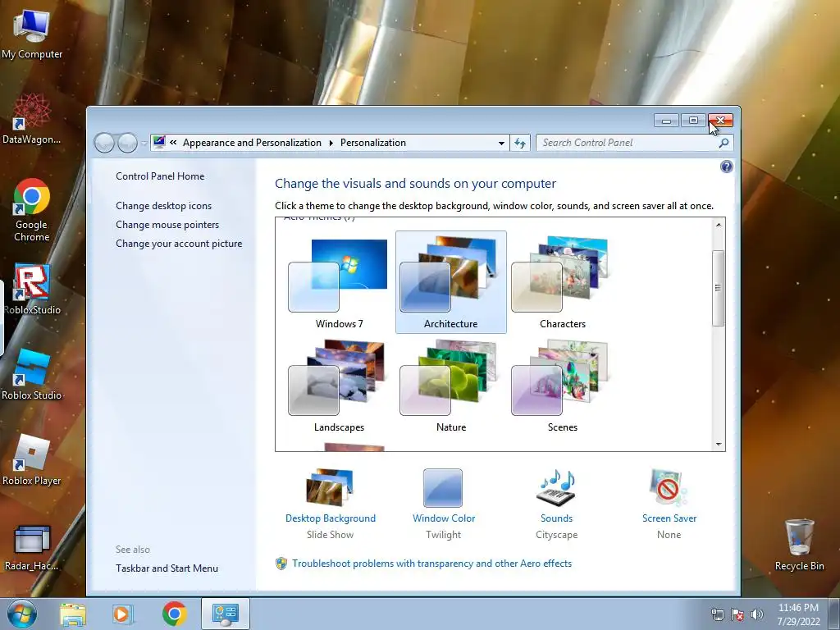This screenshot has height=630, width=840.
Task: Select the Recycle Bin icon
Action: [x=799, y=545]
